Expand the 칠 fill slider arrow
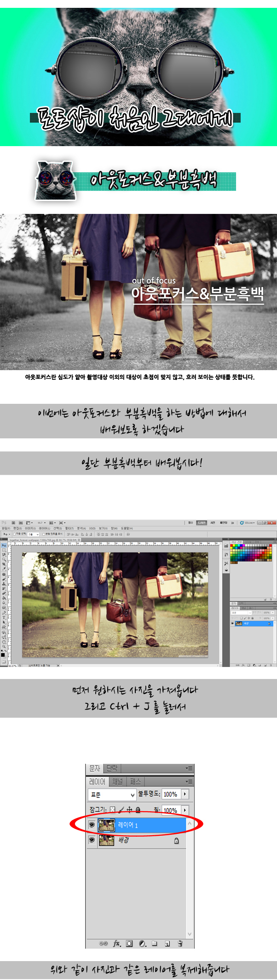The image size is (277, 980). [x=185, y=810]
